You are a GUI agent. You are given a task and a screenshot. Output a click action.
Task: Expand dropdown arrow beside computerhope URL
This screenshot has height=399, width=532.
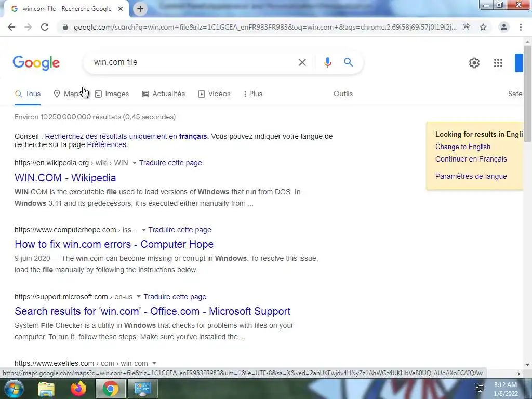tap(143, 230)
